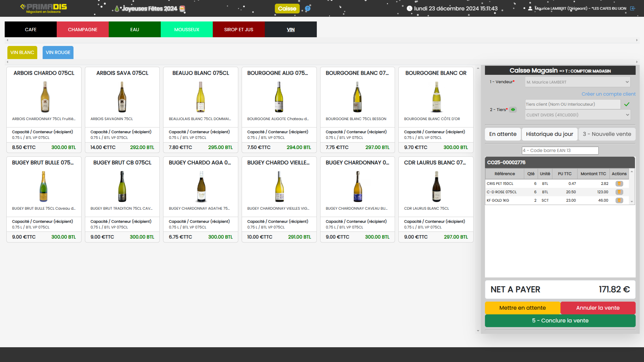Click the sale table scroll-down arrow
This screenshot has width=644, height=362.
pos(632,202)
